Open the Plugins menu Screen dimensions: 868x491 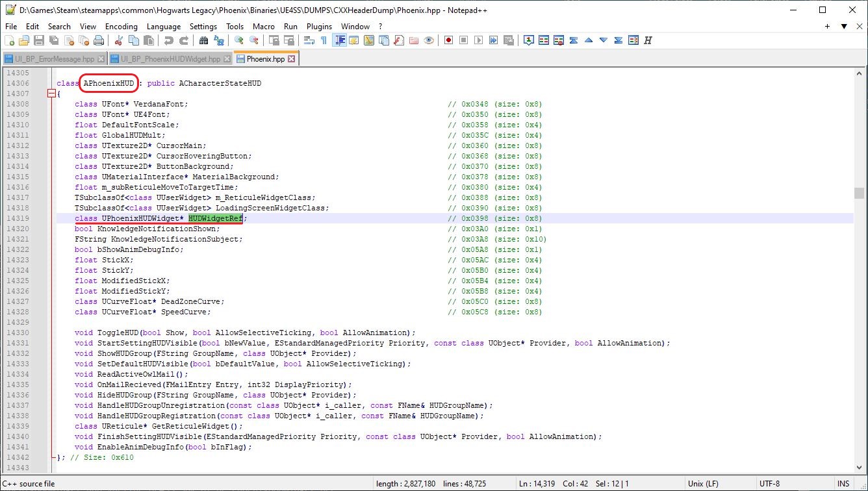[319, 27]
